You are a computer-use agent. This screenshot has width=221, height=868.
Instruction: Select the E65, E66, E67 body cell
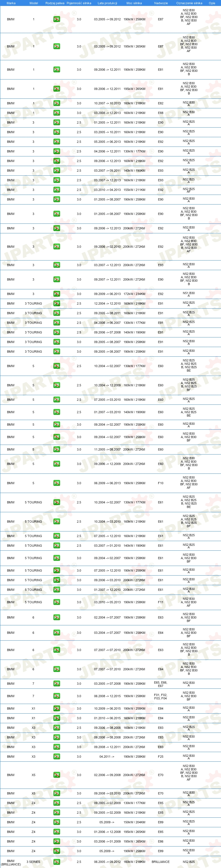[161, 684]
